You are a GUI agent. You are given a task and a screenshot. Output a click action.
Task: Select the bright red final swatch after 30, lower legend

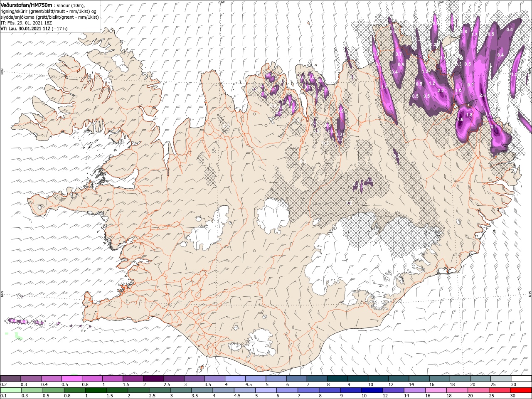[x=521, y=390]
